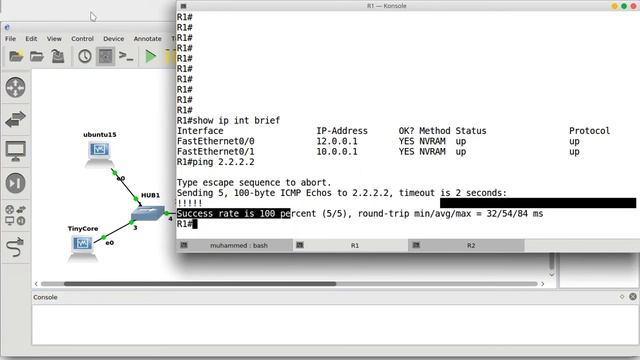Click the left arrow of horizontal scrollbar

point(36,284)
